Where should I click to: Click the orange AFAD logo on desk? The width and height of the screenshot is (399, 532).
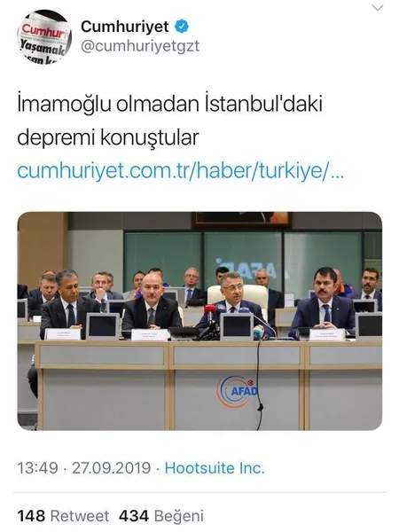(237, 392)
